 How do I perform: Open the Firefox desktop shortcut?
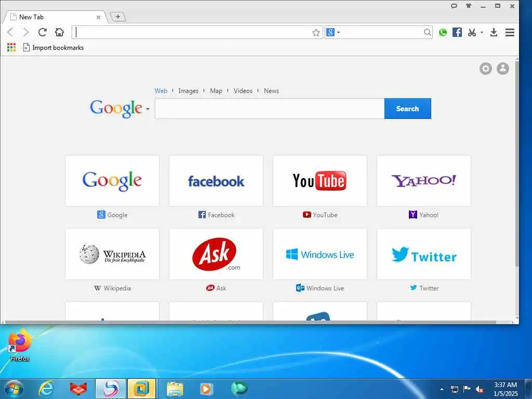(20, 345)
